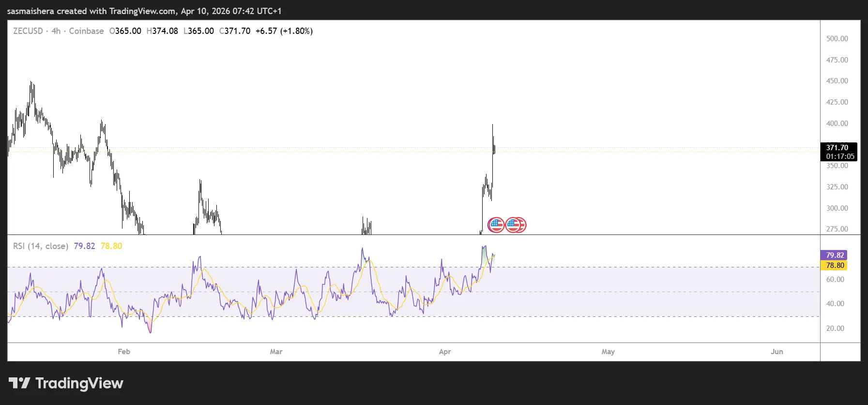868x405 pixels.
Task: Click the candle countdown timer 01:17:05
Action: pos(840,156)
